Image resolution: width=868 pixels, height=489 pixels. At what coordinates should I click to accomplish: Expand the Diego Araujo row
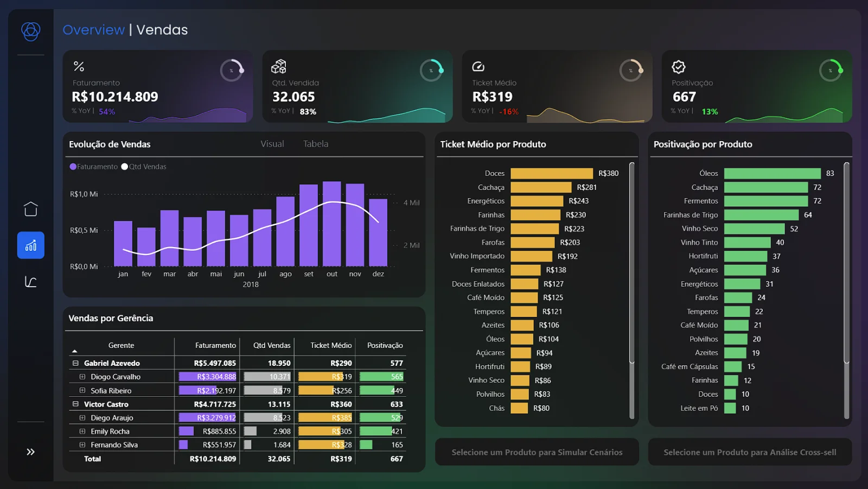82,418
